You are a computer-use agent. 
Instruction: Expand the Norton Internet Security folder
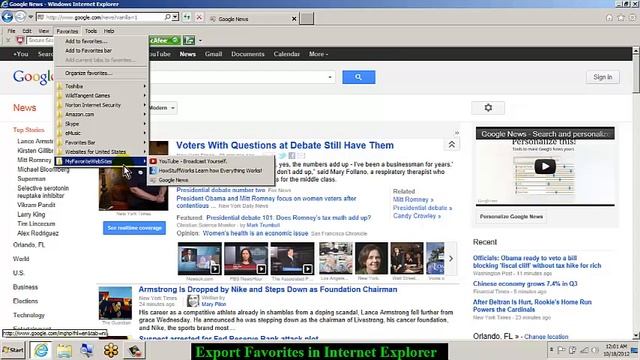pos(101,105)
